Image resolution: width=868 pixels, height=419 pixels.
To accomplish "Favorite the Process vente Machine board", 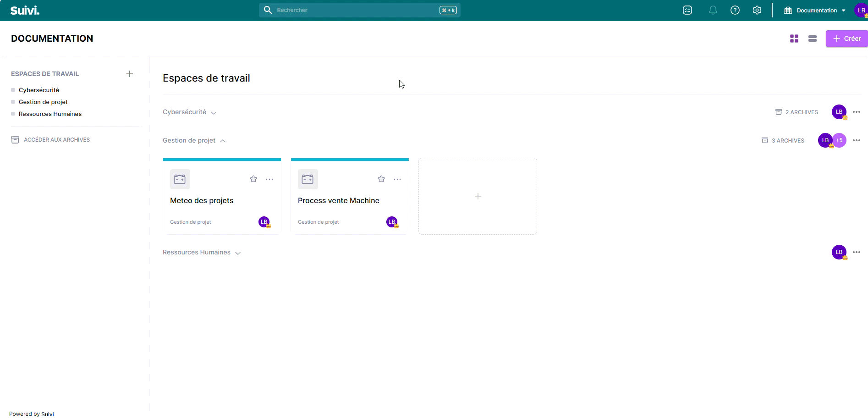I will 381,179.
